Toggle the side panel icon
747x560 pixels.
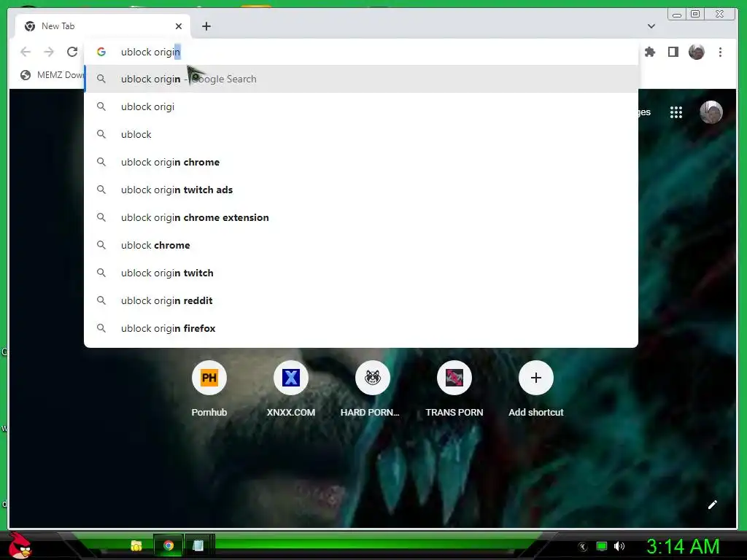pos(673,52)
